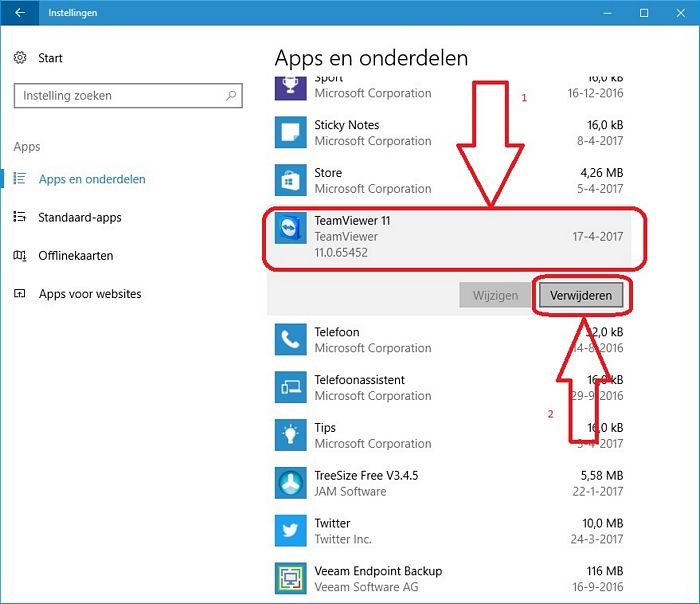The image size is (700, 604).
Task: Select the Sticky Notes entry name
Action: point(346,125)
